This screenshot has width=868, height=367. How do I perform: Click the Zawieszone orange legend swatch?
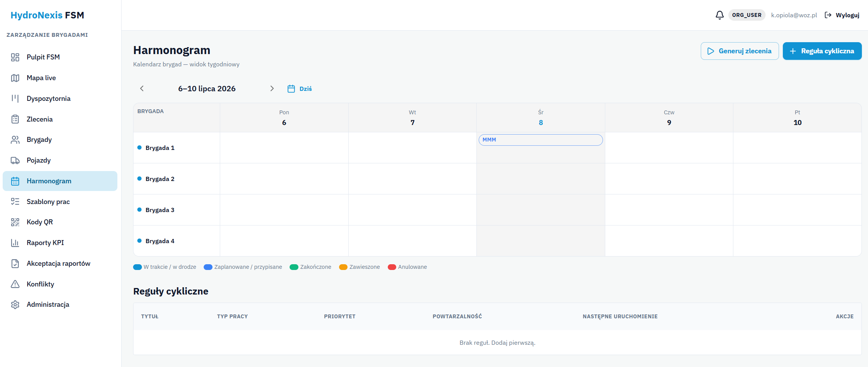coord(343,267)
